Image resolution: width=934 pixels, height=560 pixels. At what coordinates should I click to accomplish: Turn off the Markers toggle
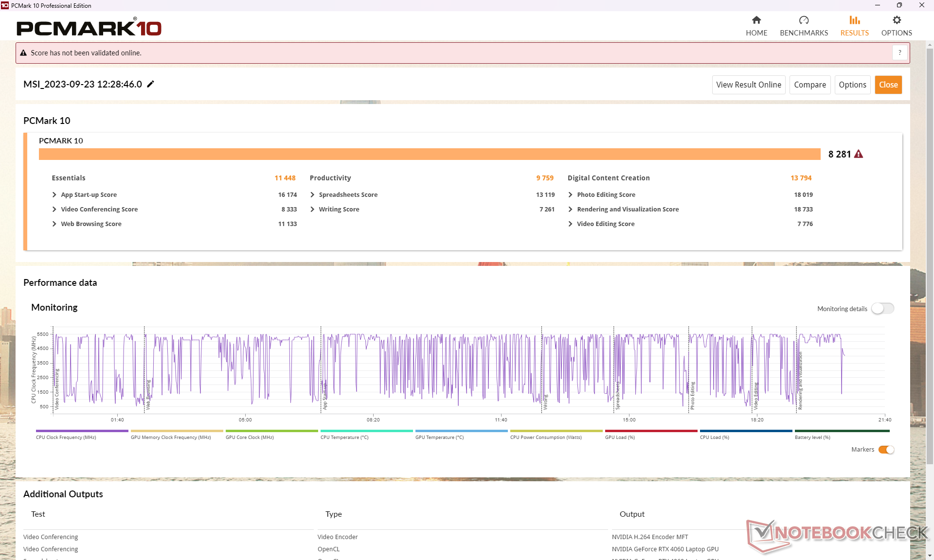tap(886, 450)
